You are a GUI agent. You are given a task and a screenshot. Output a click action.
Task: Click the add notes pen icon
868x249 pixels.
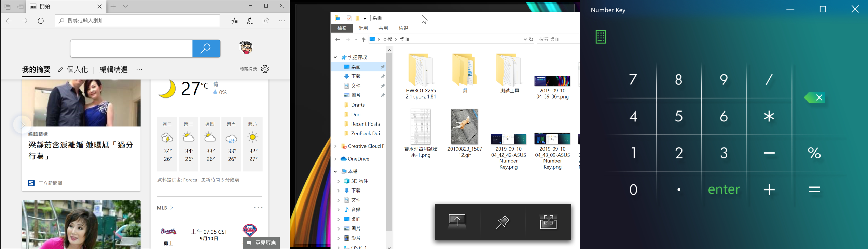point(250,21)
